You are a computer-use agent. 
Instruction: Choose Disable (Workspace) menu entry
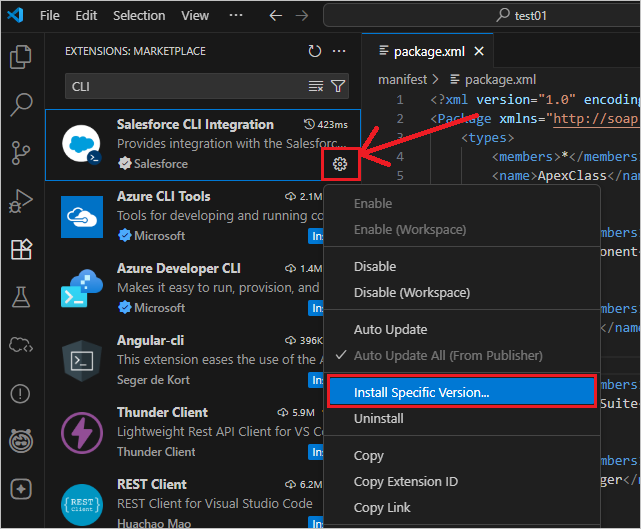pos(462,293)
